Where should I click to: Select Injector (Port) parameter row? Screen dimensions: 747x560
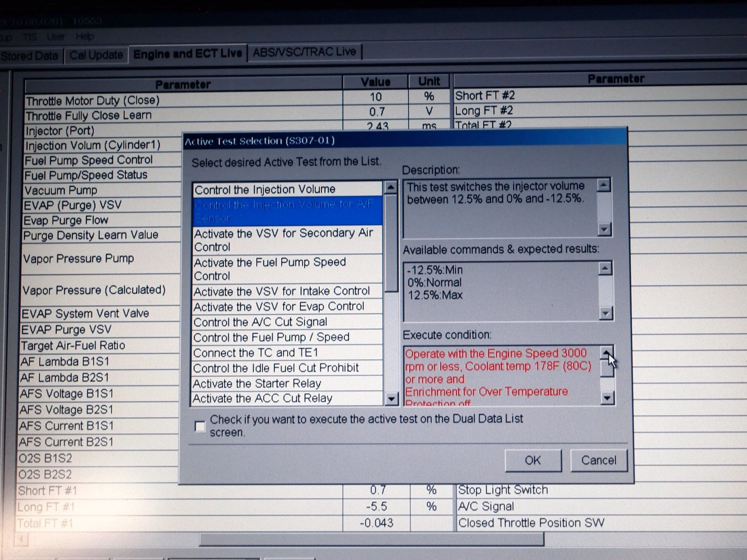183,130
